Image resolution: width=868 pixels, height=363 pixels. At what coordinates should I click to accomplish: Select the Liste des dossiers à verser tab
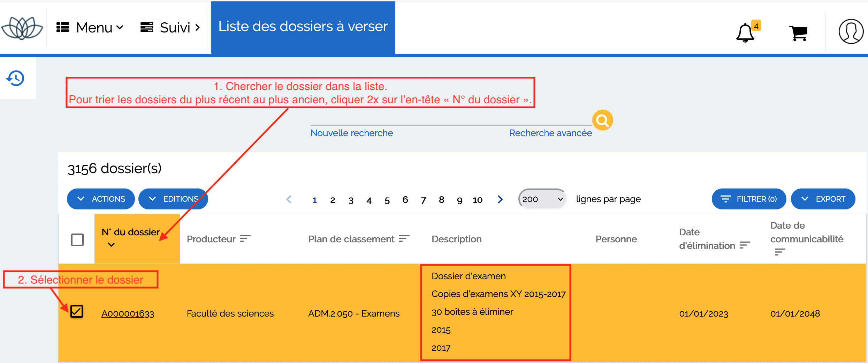303,27
